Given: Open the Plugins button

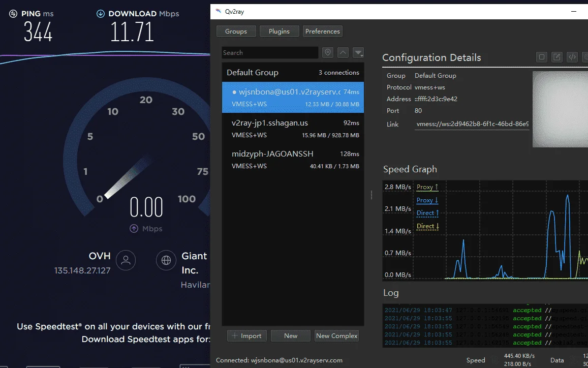Looking at the screenshot, I should click(x=280, y=31).
